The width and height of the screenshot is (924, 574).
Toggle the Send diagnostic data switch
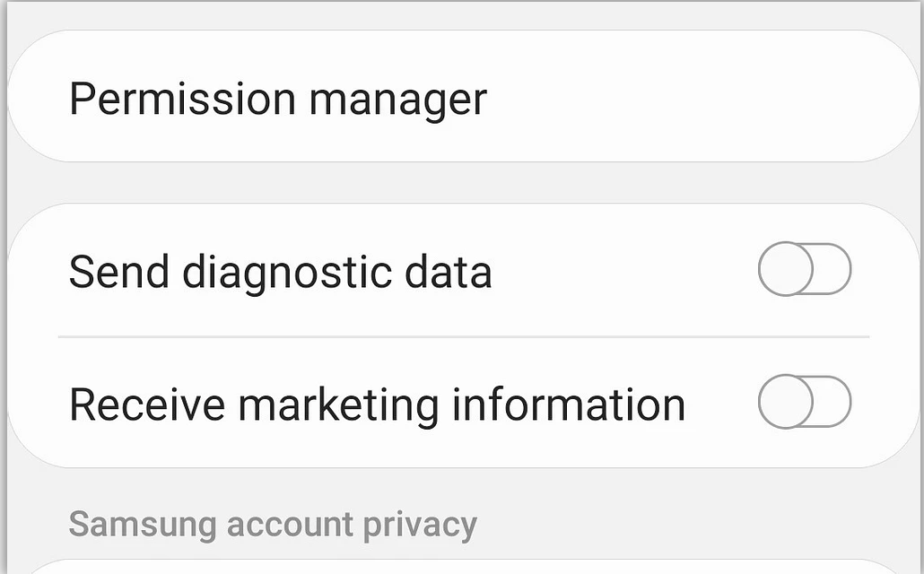pyautogui.click(x=804, y=269)
